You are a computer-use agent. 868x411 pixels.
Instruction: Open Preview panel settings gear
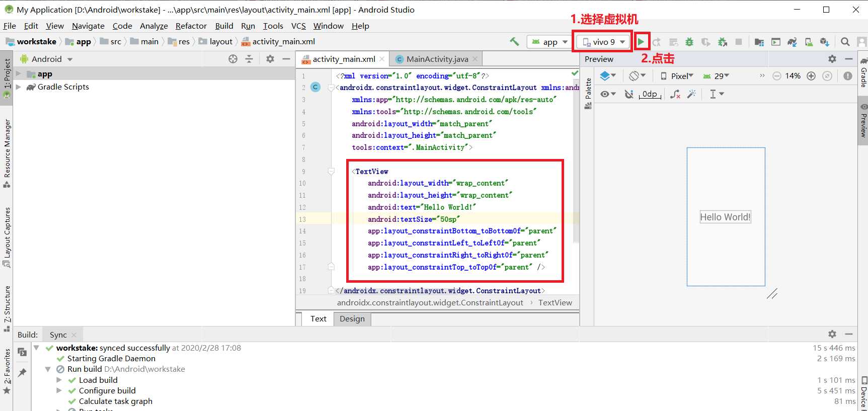[x=832, y=59]
